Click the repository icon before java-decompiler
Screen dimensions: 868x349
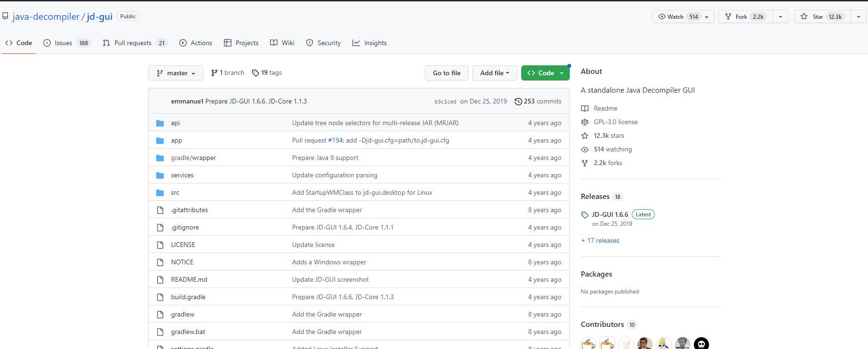5,16
